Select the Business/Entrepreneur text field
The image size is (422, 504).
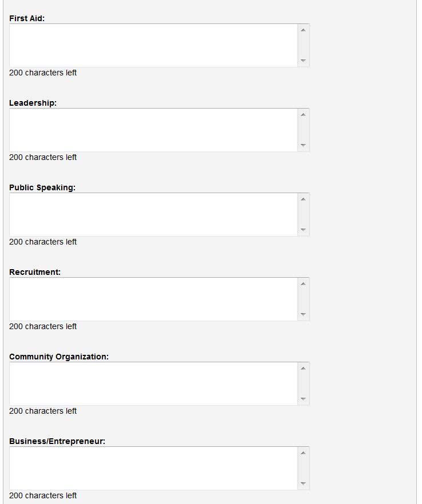click(153, 469)
